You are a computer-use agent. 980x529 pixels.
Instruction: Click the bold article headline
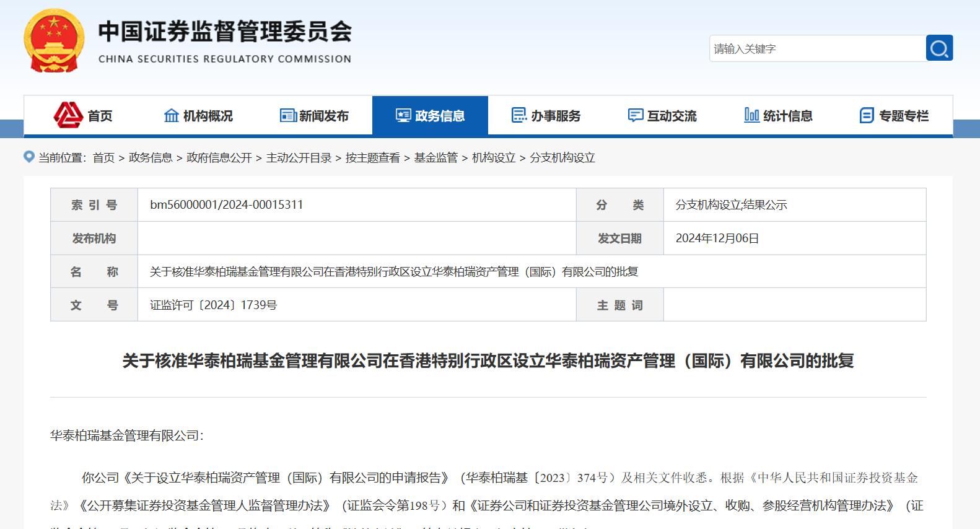click(488, 361)
